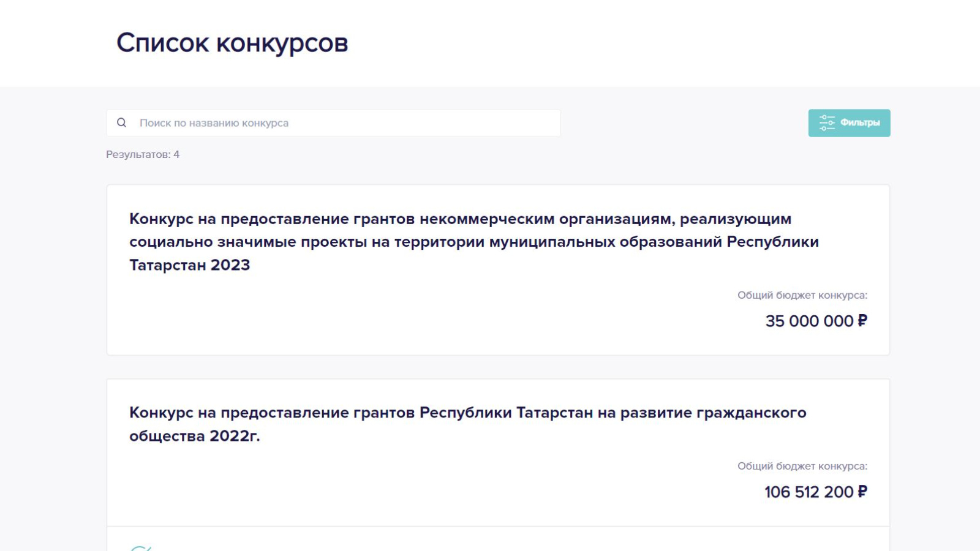
Task: Click the word 'Татарстан 2023' in first title
Action: [x=189, y=265]
